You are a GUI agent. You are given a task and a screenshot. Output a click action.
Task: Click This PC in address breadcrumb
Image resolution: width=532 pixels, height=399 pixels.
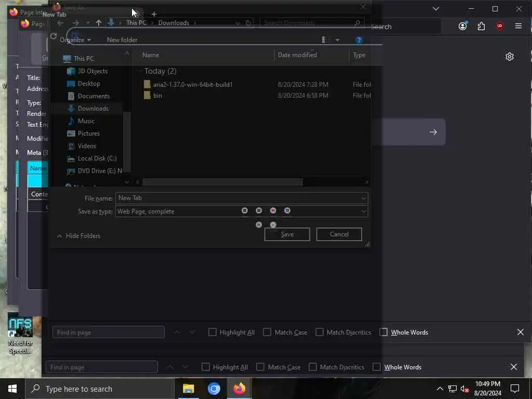pos(136,23)
